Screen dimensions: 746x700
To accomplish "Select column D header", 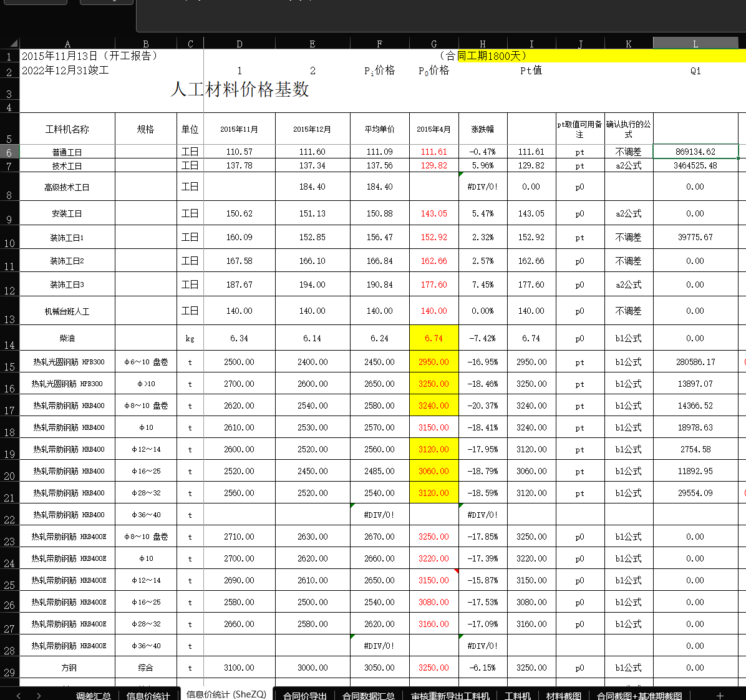I will coord(240,43).
